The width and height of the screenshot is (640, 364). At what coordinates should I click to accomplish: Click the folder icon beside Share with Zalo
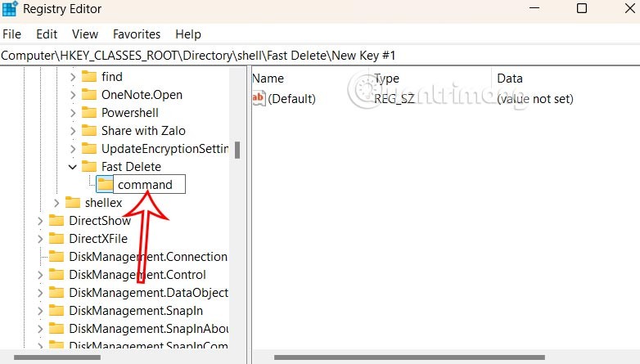tap(89, 130)
